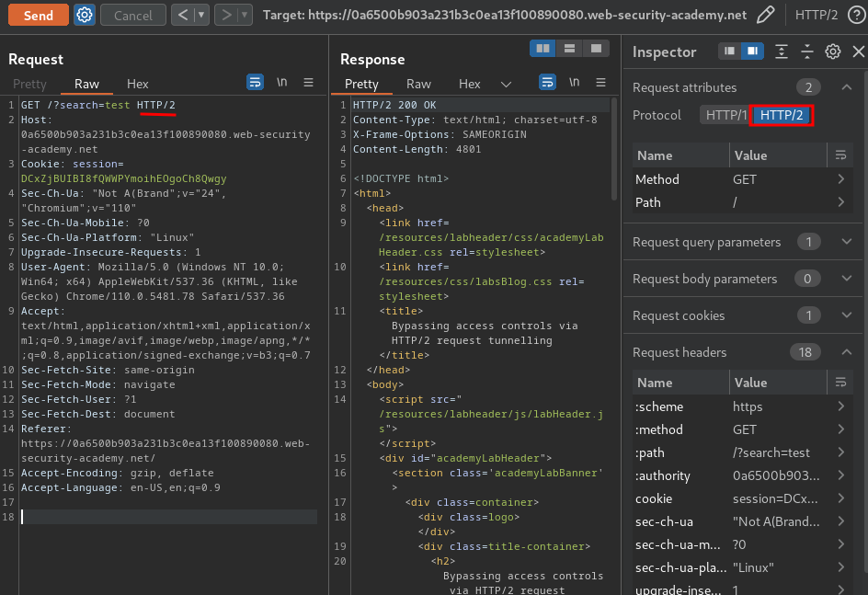
Task: Close the Inspector panel
Action: pyautogui.click(x=858, y=51)
